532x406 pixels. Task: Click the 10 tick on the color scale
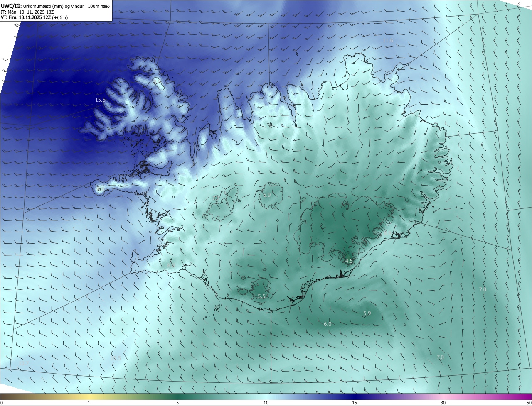coord(266,403)
